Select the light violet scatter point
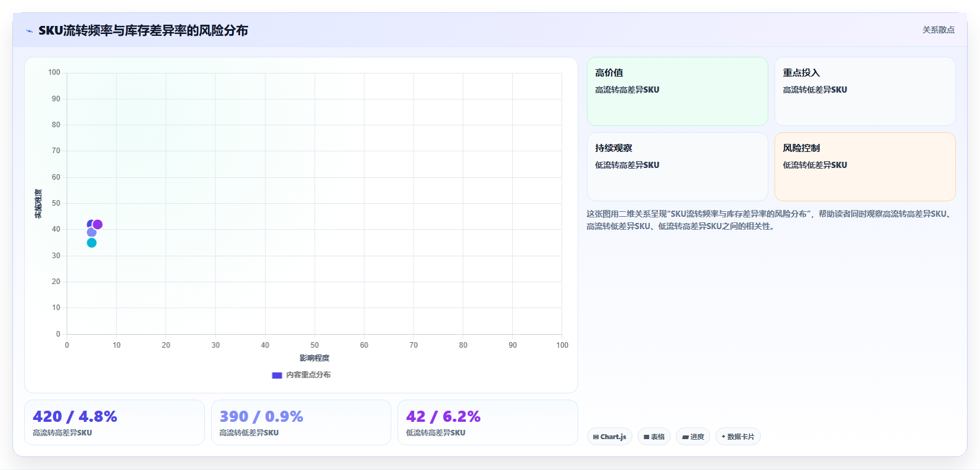 (x=91, y=232)
